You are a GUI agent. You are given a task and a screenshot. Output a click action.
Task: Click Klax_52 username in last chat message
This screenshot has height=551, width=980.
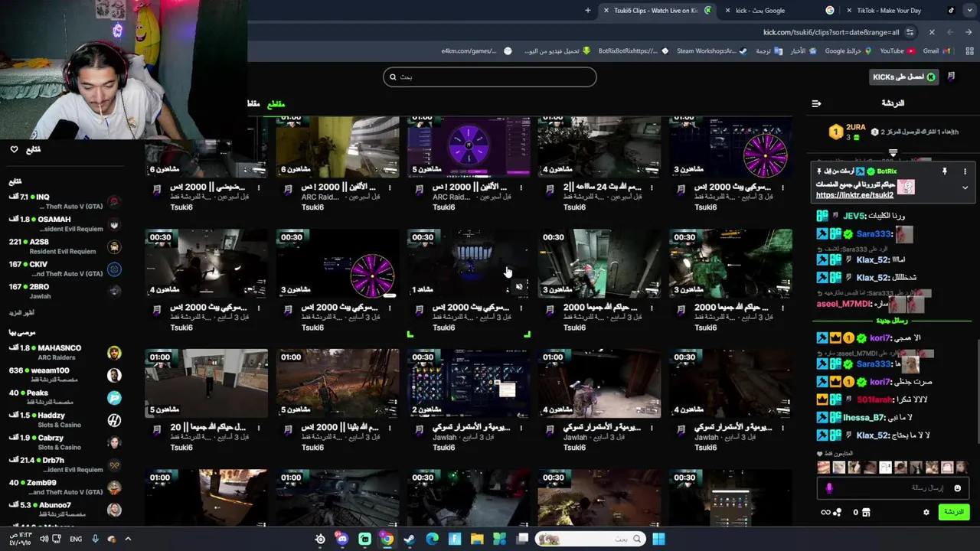[x=873, y=435]
